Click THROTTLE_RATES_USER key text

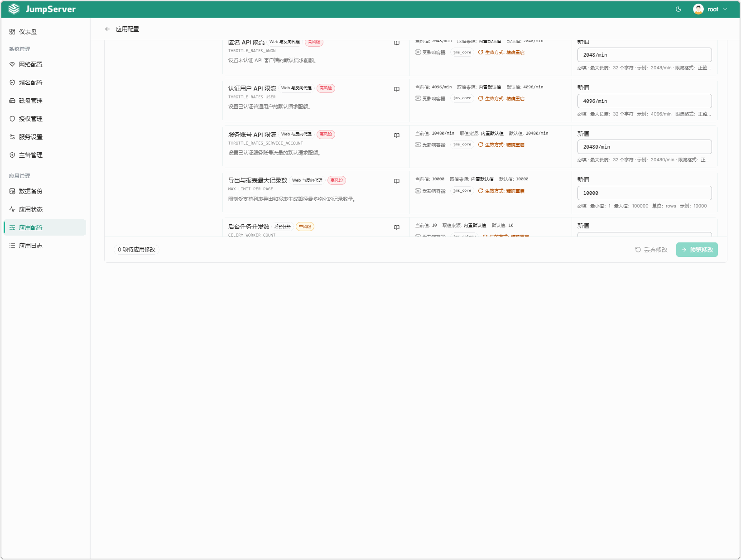pyautogui.click(x=252, y=97)
